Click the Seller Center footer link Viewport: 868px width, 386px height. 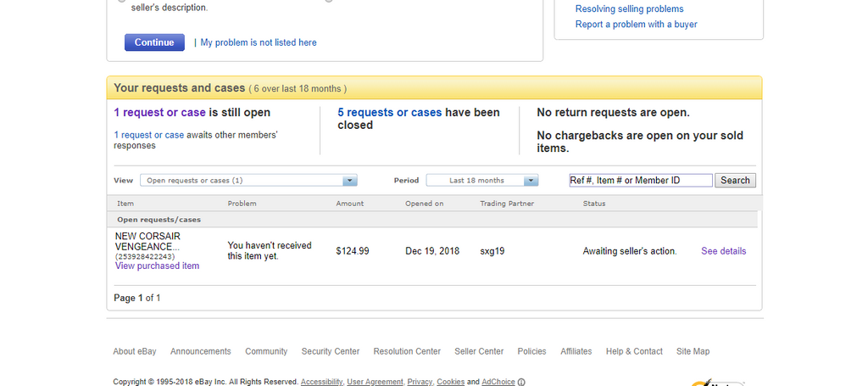(x=479, y=351)
